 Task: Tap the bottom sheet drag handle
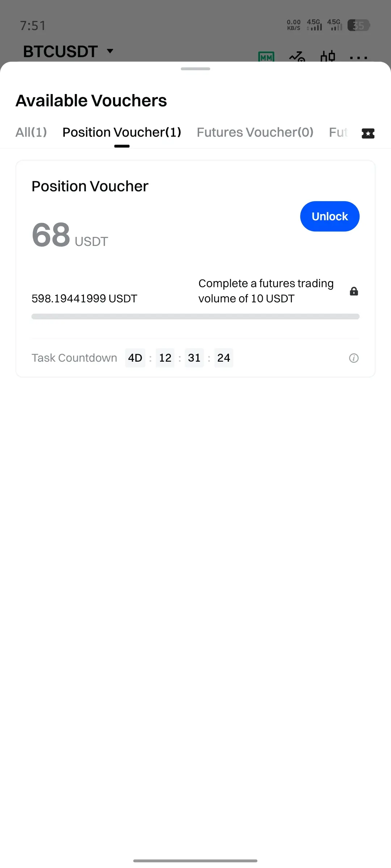tap(195, 69)
